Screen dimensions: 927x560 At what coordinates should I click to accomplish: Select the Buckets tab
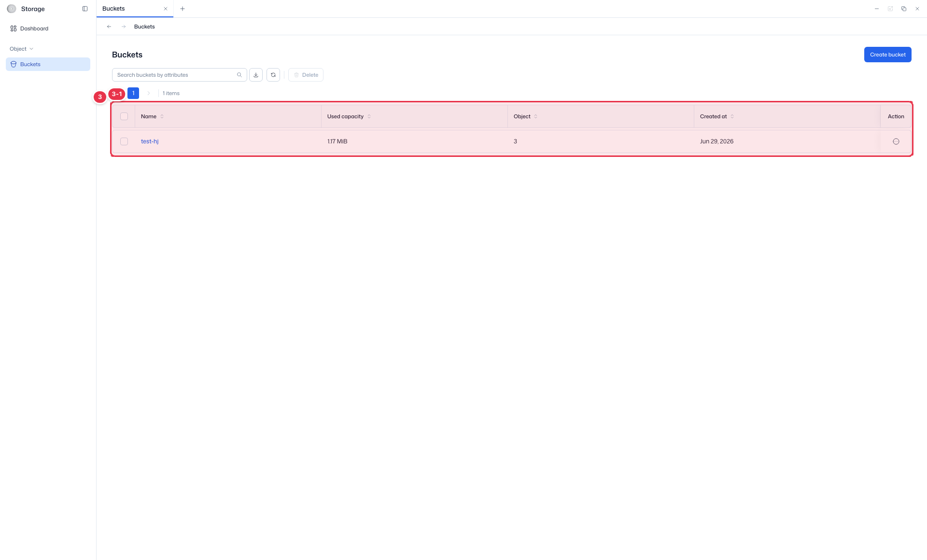pyautogui.click(x=135, y=9)
